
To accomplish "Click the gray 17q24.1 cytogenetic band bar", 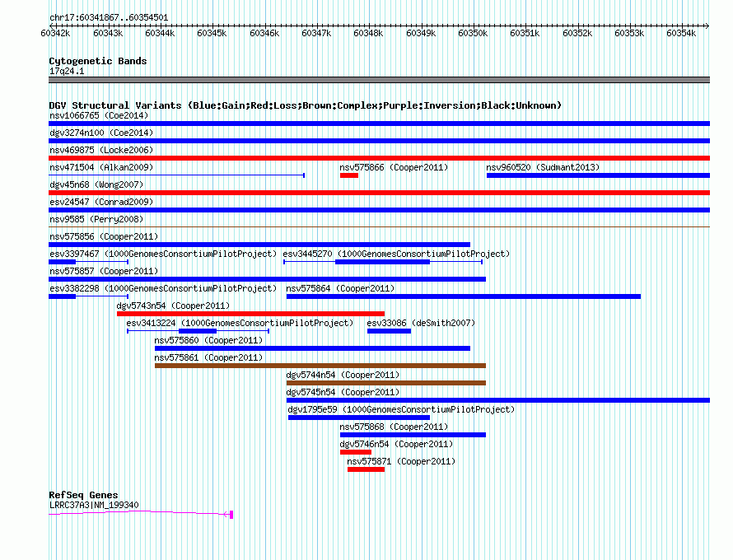I will (x=379, y=80).
